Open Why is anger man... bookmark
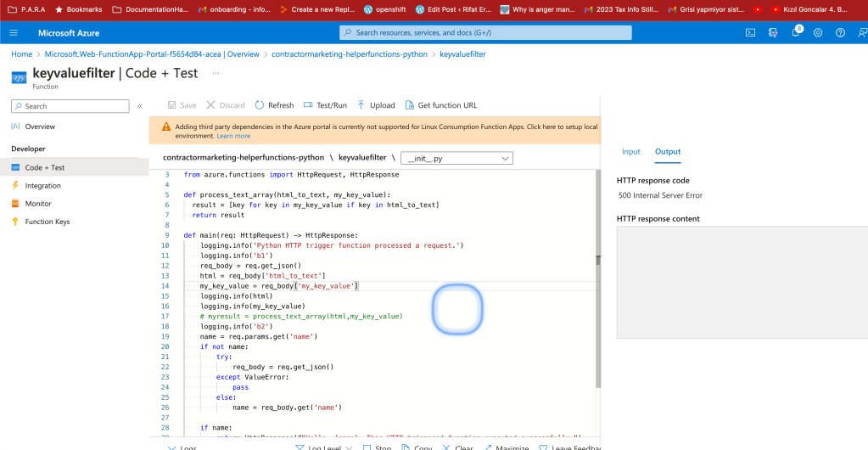This screenshot has height=450, width=868. (x=538, y=9)
